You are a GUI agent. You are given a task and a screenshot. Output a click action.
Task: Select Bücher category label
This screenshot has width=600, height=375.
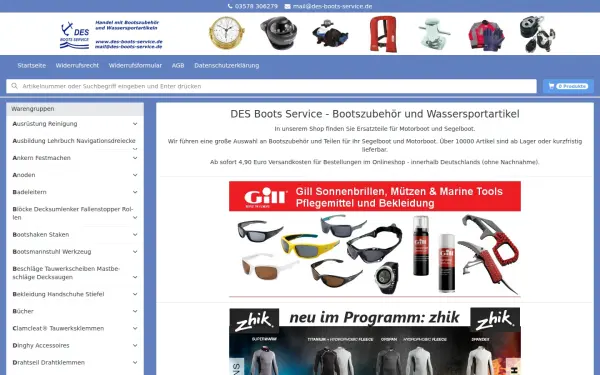pos(23,311)
